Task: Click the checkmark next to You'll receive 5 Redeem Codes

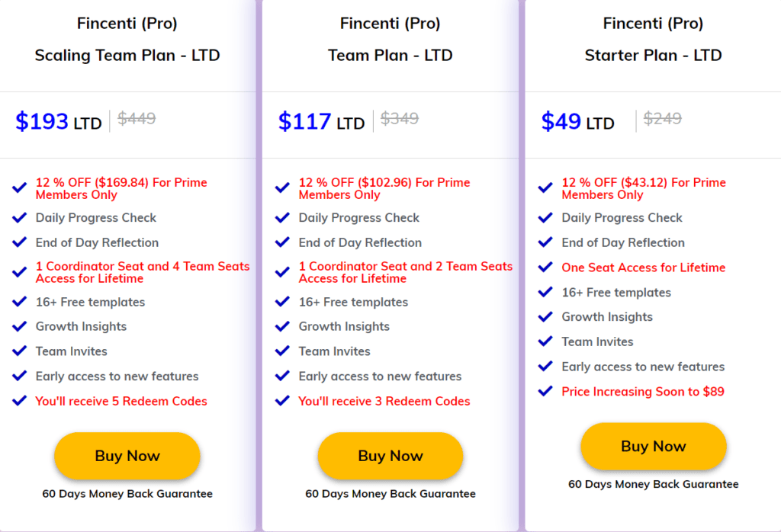Action: pyautogui.click(x=20, y=401)
